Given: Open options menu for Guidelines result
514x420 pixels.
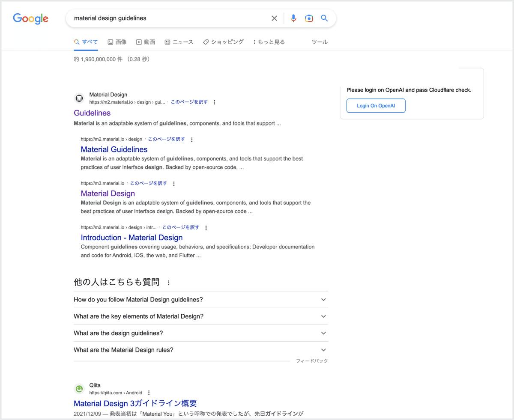Looking at the screenshot, I should pos(215,102).
